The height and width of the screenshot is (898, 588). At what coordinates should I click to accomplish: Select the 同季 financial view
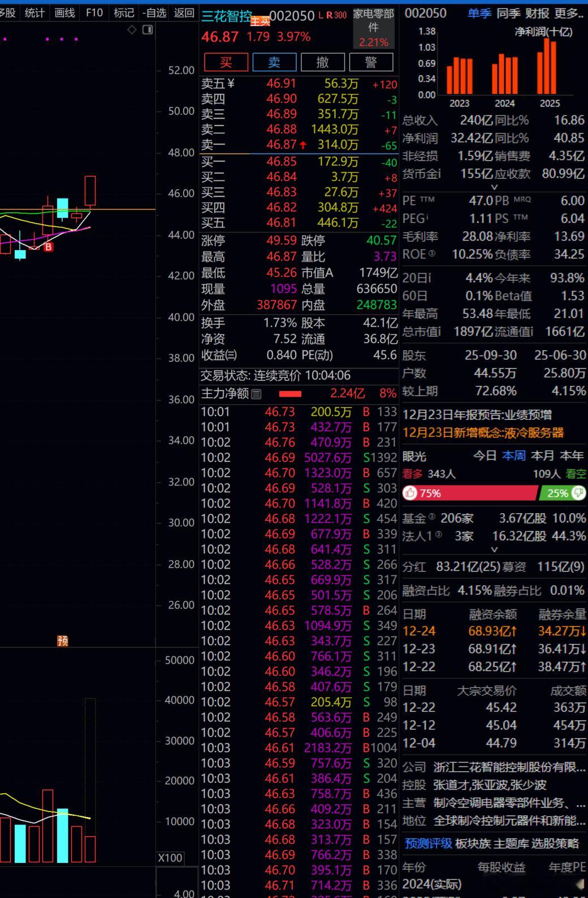click(508, 13)
